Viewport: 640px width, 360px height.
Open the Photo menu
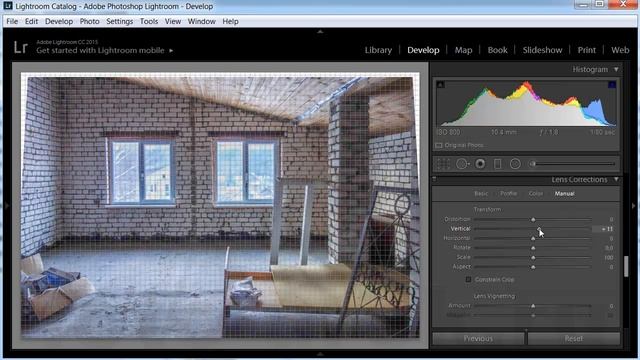pos(89,21)
